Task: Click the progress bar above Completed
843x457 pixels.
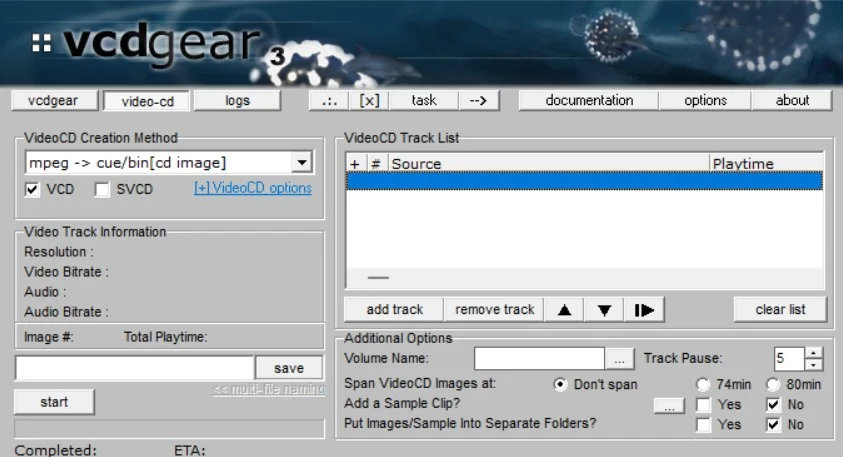Action: tap(169, 429)
